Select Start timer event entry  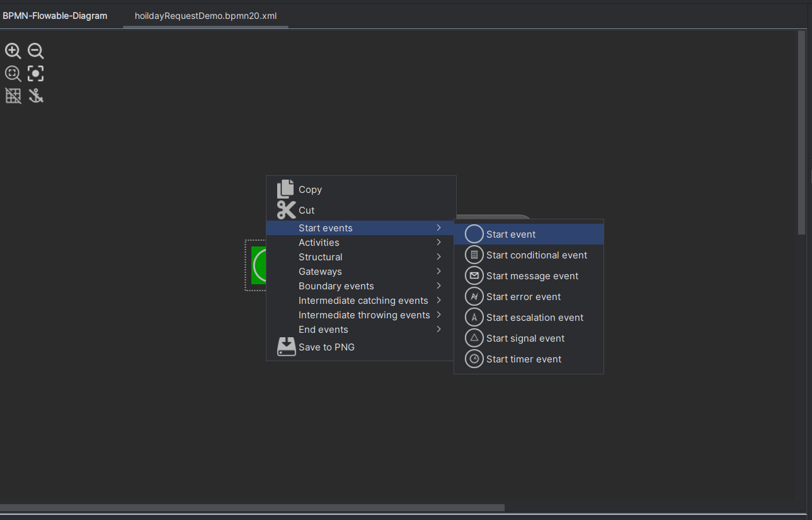pyautogui.click(x=529, y=359)
